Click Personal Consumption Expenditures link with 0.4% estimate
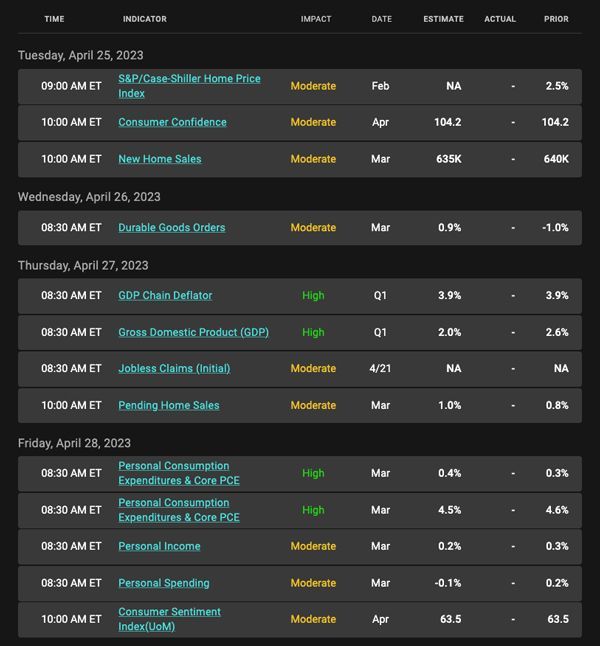 (x=179, y=473)
